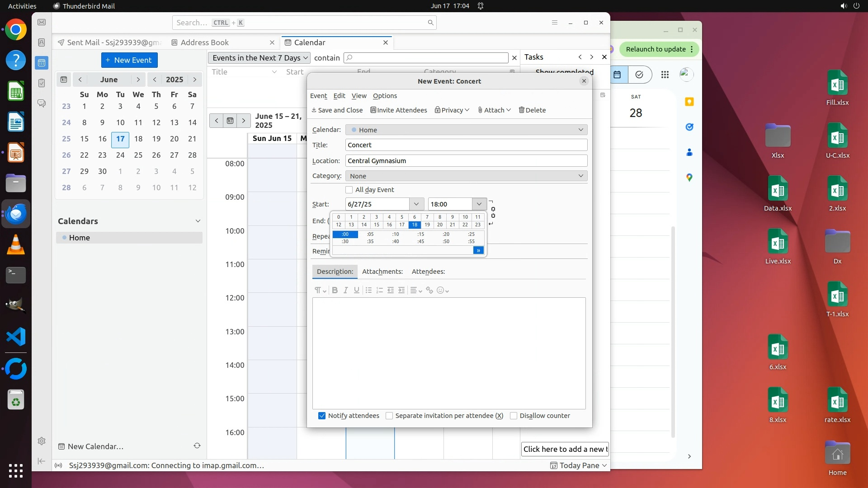This screenshot has height=488, width=868.
Task: Click the Bold formatting icon
Action: [x=335, y=290]
